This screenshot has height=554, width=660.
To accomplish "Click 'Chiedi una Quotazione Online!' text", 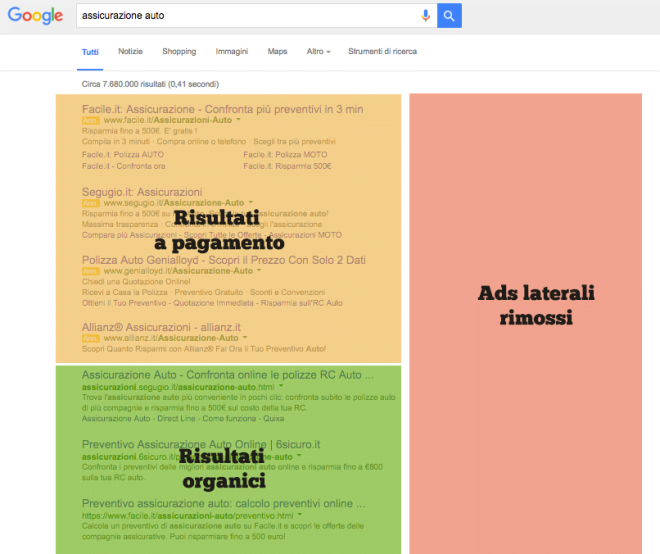I will [136, 282].
